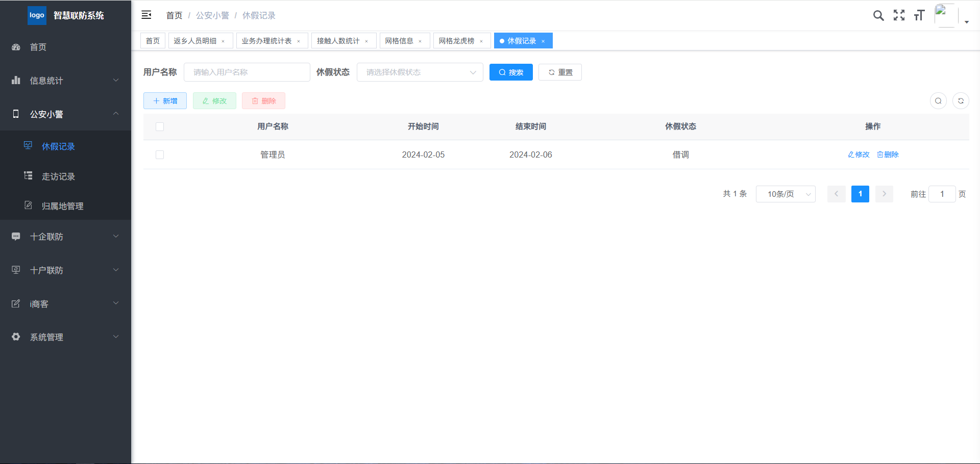Viewport: 980px width, 464px height.
Task: Click 搜索 search button
Action: [x=511, y=72]
